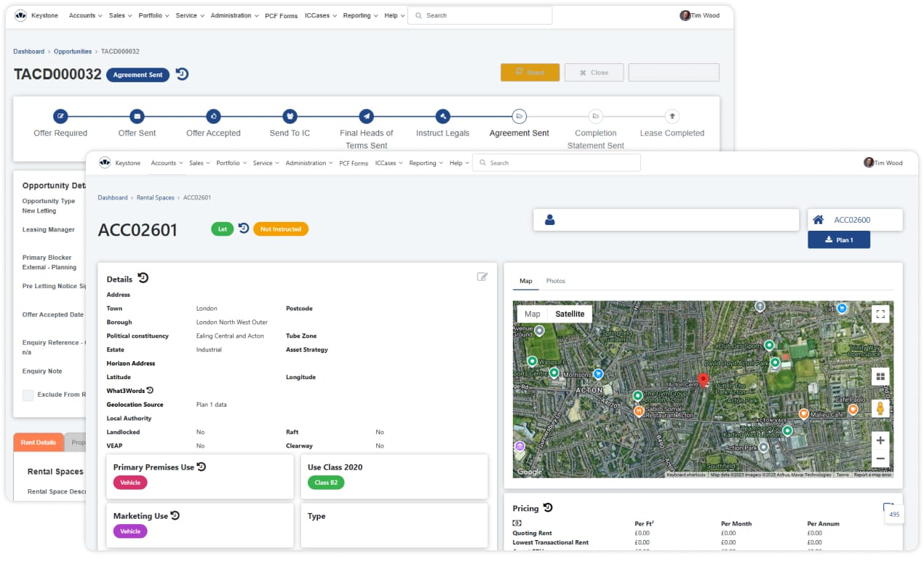Switch to the Map layer view button

(533, 314)
